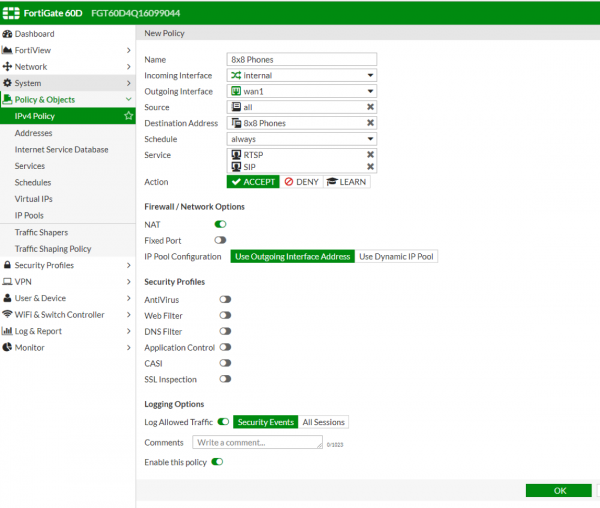This screenshot has width=600, height=508.
Task: Remove the 8x8 Phones destination address
Action: [x=370, y=123]
